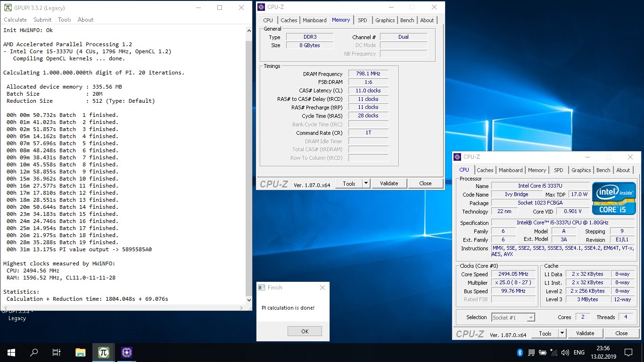Click Bluetooth tray icon
The width and height of the screenshot is (644, 362).
[x=520, y=353]
